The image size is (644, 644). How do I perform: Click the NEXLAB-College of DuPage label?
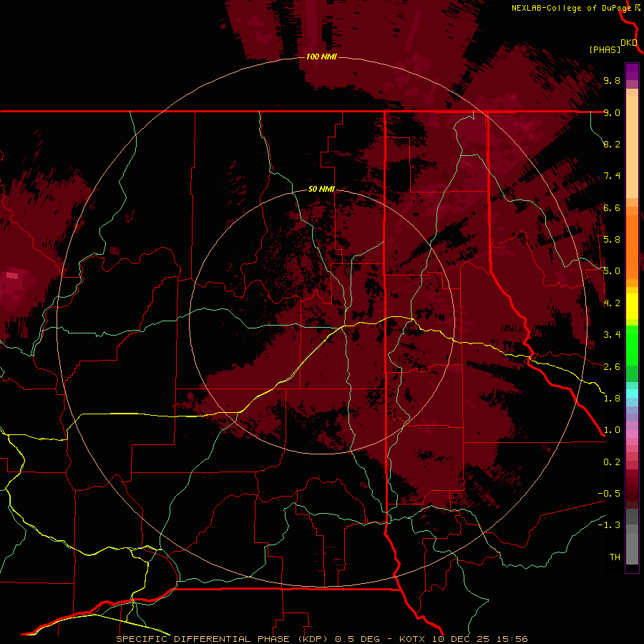(572, 8)
